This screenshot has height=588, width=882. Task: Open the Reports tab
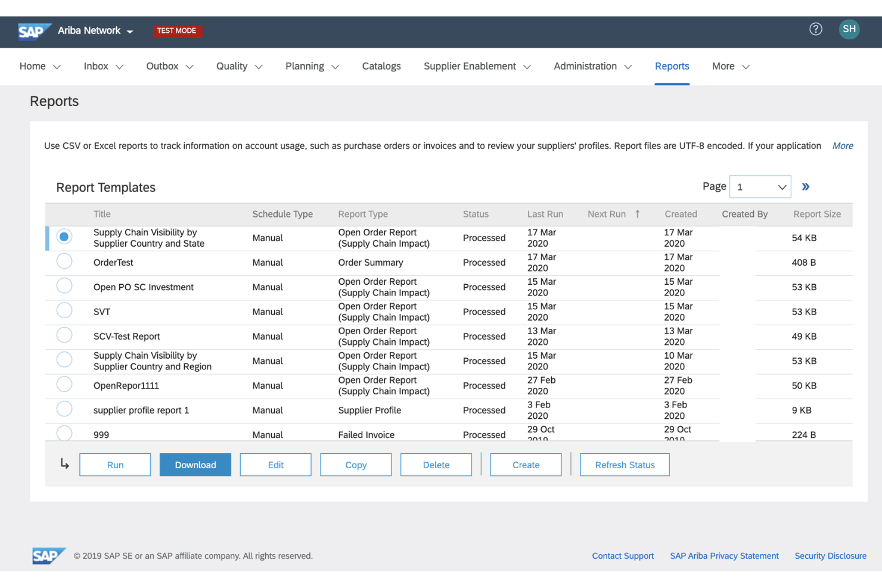[672, 66]
